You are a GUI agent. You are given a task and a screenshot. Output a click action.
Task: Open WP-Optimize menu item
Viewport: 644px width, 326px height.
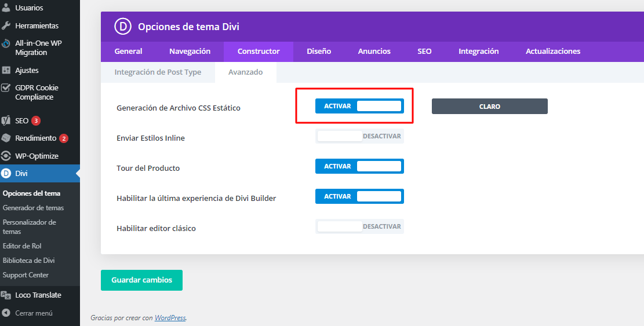click(40, 156)
